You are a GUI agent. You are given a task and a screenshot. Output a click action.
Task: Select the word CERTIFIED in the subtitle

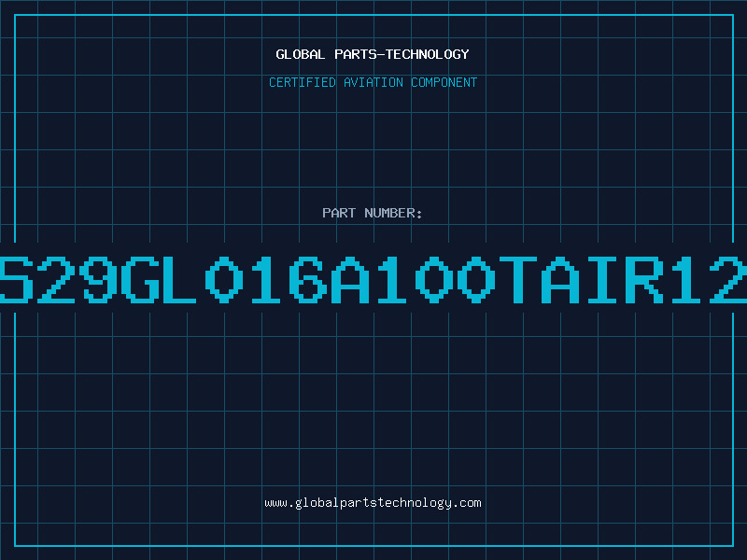(x=302, y=82)
